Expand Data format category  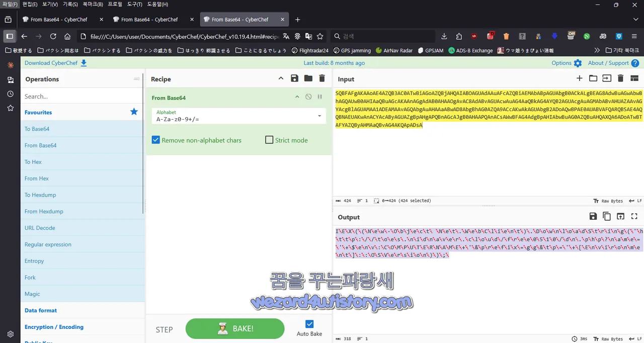(x=82, y=310)
